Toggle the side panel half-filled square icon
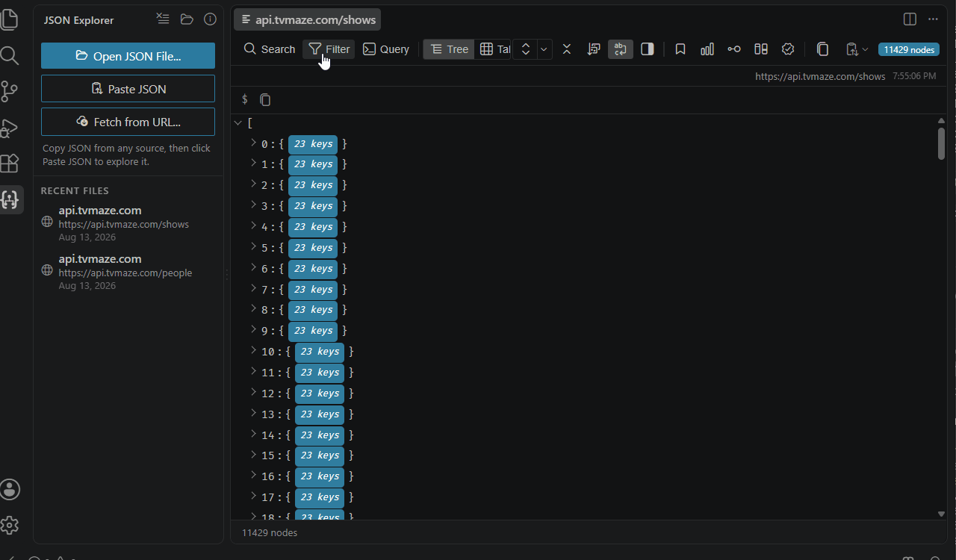Image resolution: width=956 pixels, height=560 pixels. point(648,49)
